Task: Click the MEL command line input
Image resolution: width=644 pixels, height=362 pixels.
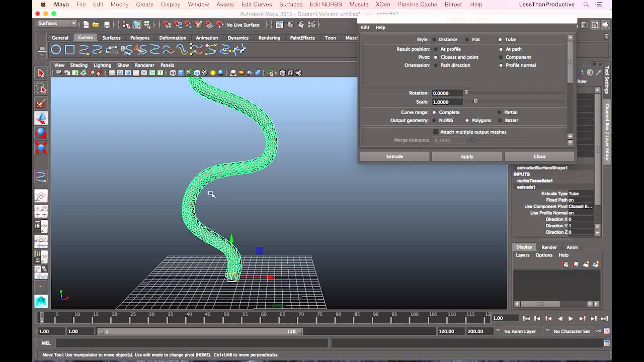Action: point(191,343)
